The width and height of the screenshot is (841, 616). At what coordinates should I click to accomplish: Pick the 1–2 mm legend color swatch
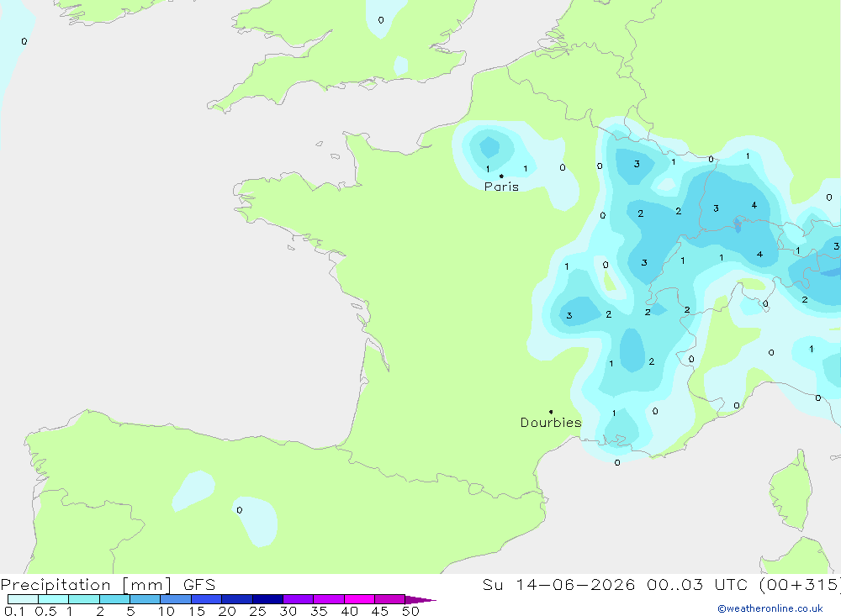83,599
